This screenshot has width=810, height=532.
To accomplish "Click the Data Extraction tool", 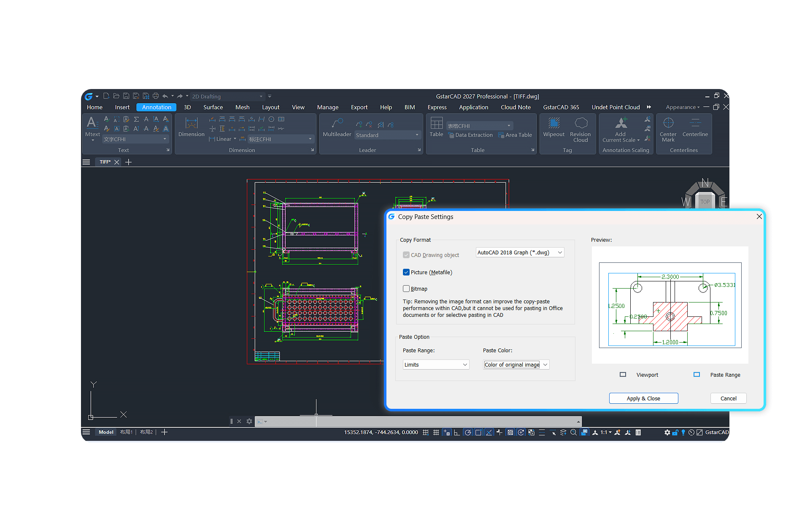I will tap(470, 135).
